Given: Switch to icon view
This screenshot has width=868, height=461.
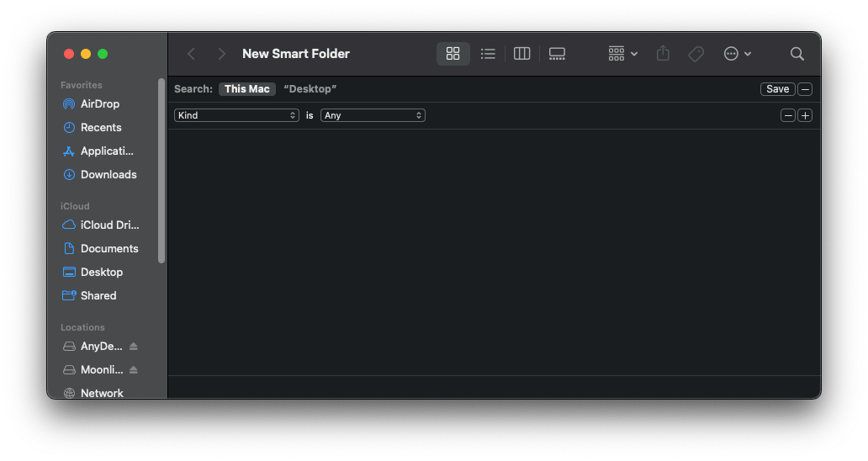Looking at the screenshot, I should pyautogui.click(x=453, y=54).
